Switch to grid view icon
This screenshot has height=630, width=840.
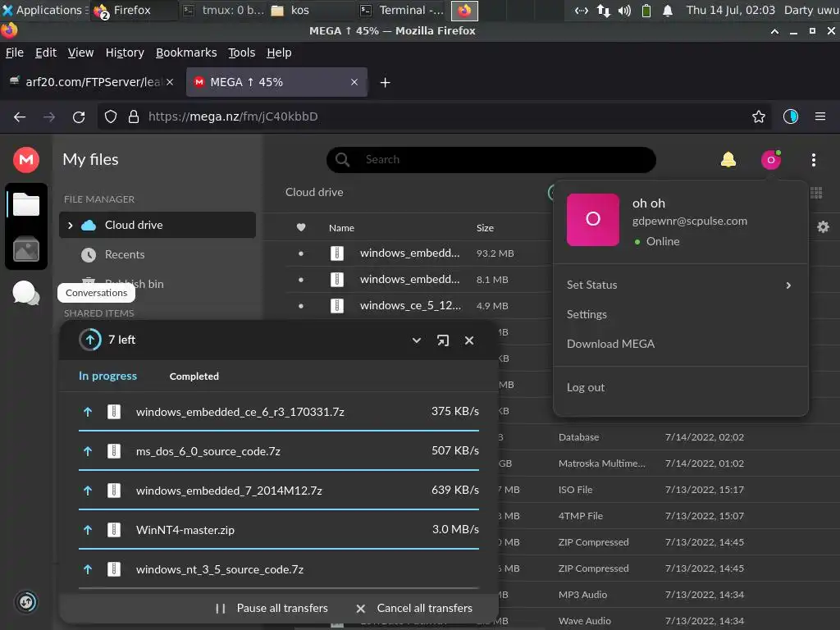[x=816, y=193]
